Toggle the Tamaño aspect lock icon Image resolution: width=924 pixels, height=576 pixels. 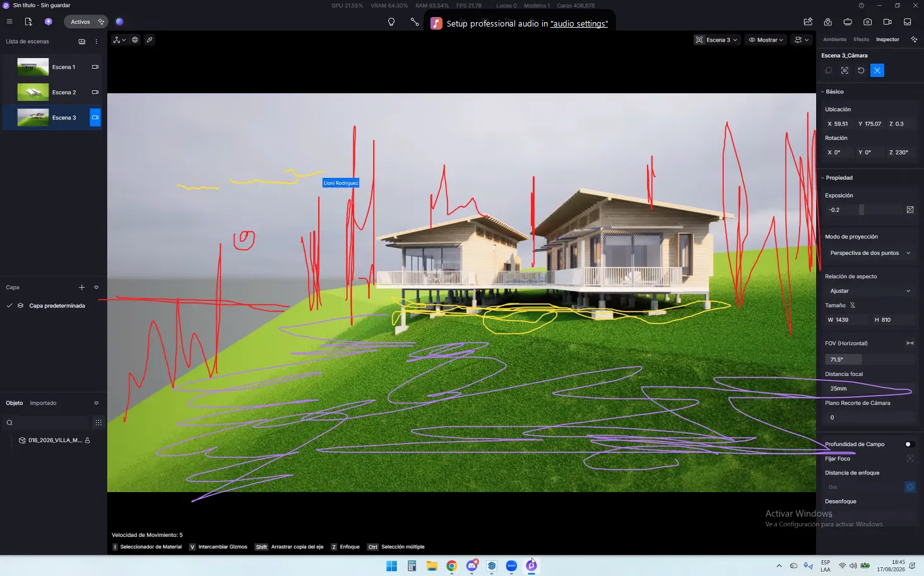click(853, 305)
